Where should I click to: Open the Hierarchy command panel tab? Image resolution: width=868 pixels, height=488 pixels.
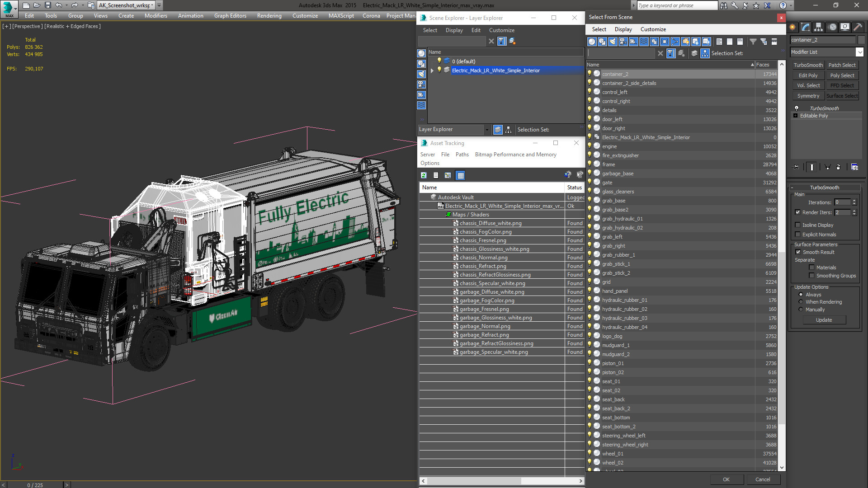pyautogui.click(x=819, y=27)
